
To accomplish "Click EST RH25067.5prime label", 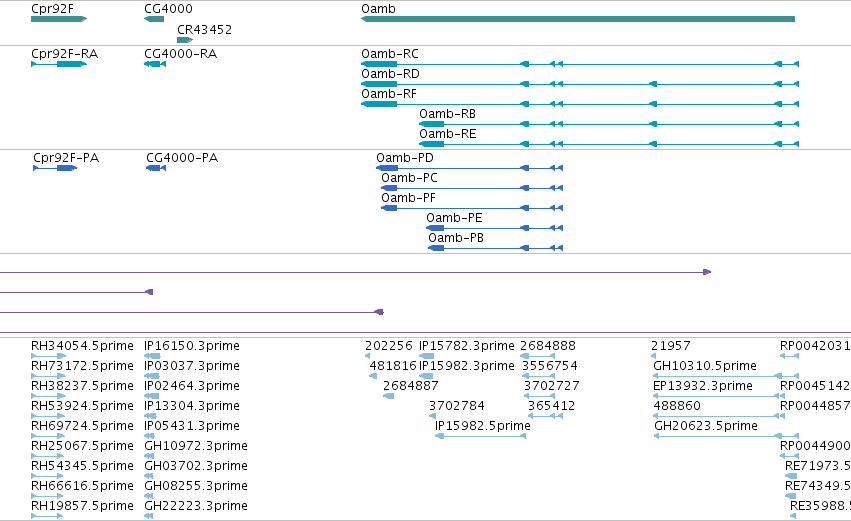I will tap(82, 446).
